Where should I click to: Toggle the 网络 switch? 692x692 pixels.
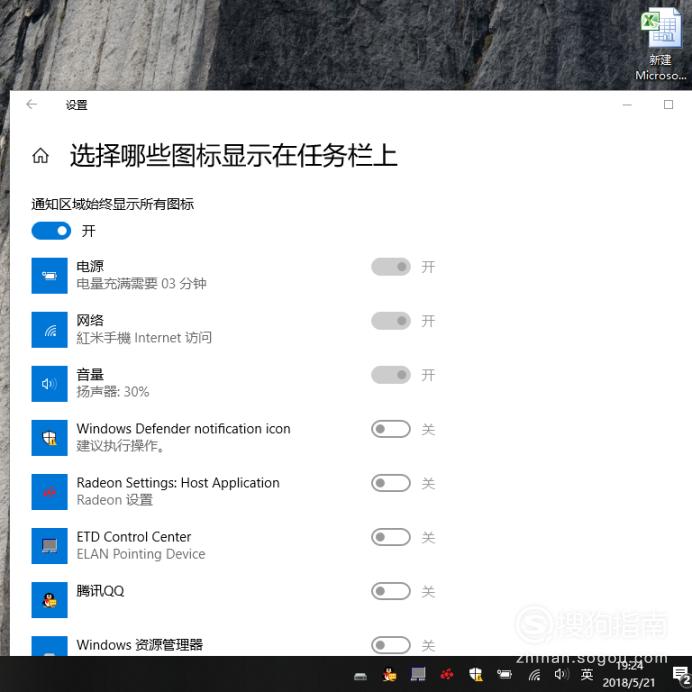[x=391, y=321]
